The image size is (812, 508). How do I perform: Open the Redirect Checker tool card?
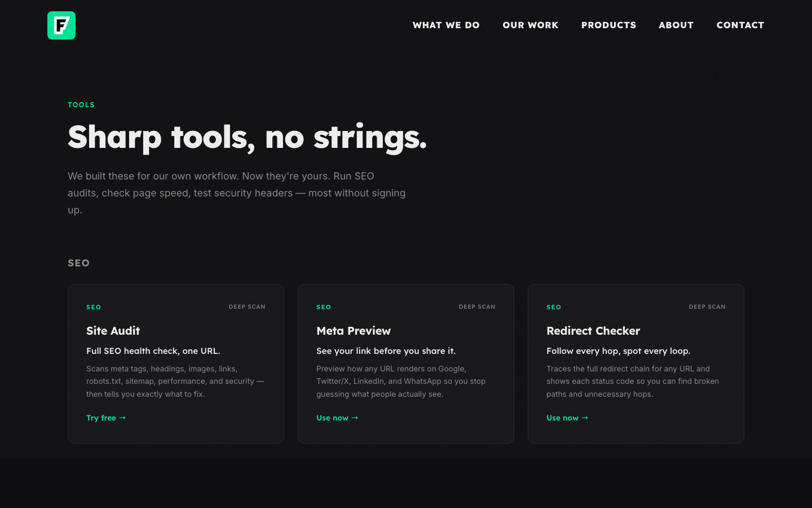[x=636, y=364]
